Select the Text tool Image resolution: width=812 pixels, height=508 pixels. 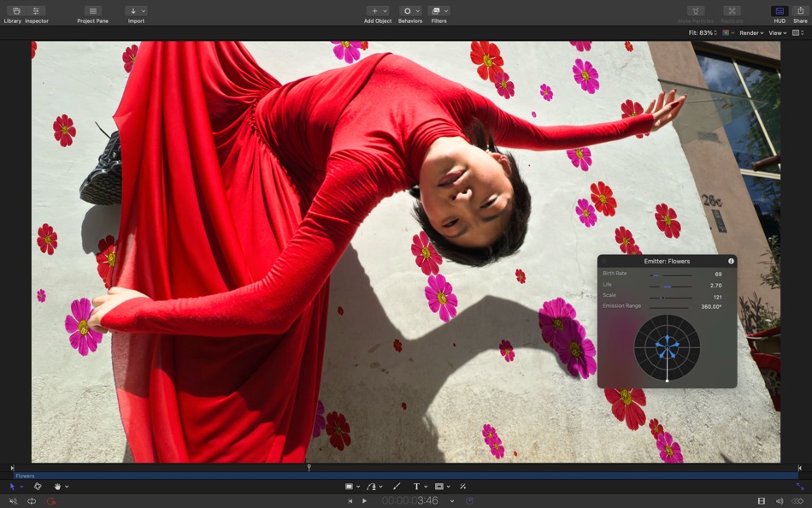tap(416, 486)
